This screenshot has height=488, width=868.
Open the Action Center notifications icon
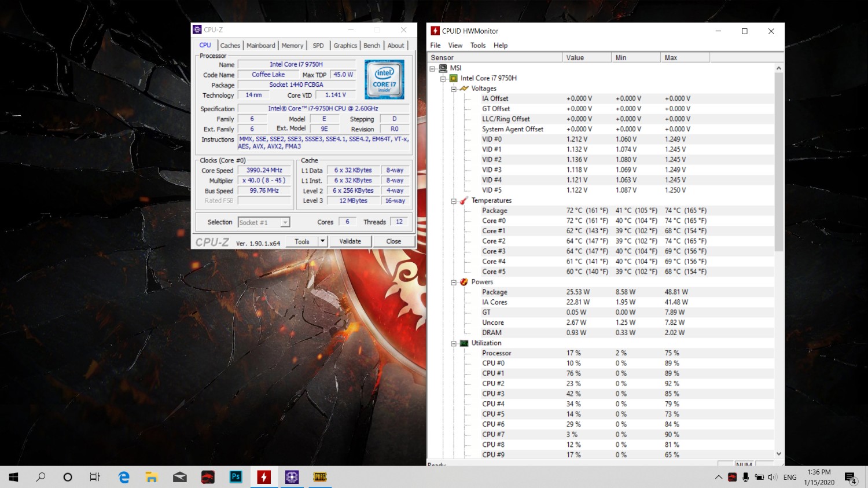[851, 478]
